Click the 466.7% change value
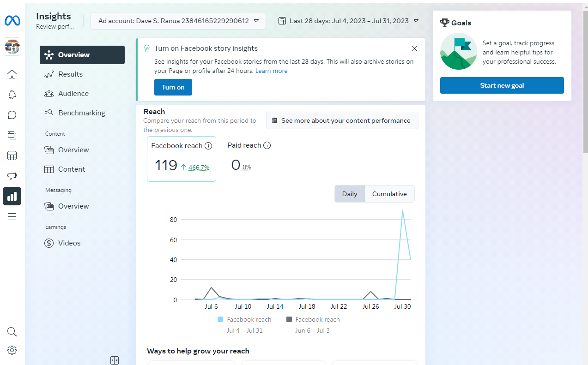 [199, 168]
